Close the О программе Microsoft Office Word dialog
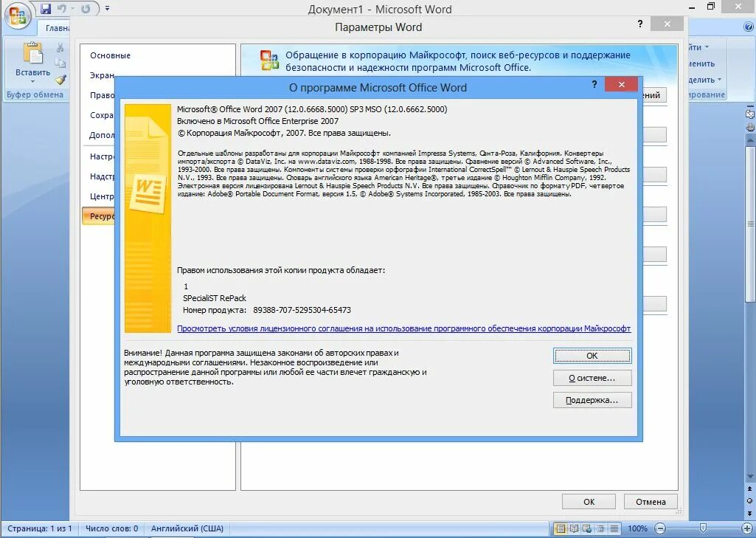Image resolution: width=756 pixels, height=538 pixels. click(x=622, y=84)
